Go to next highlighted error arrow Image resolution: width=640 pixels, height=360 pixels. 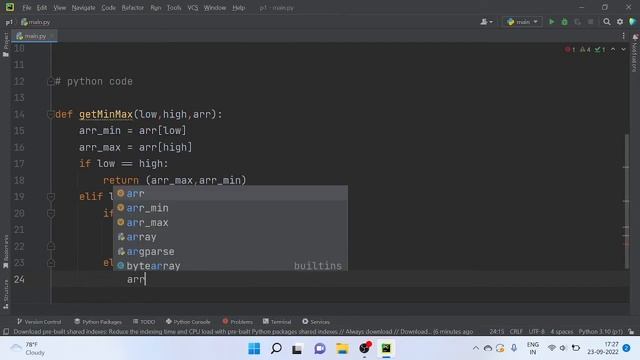pyautogui.click(x=623, y=49)
